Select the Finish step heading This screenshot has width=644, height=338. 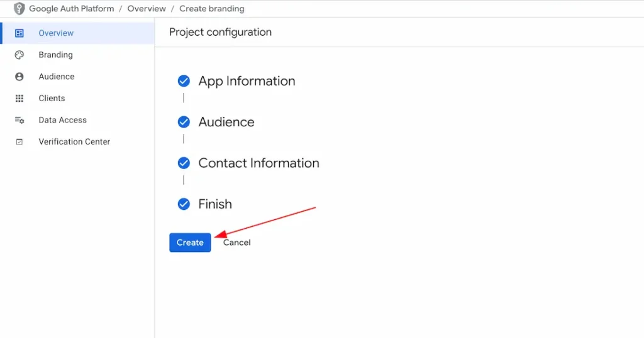coord(215,204)
